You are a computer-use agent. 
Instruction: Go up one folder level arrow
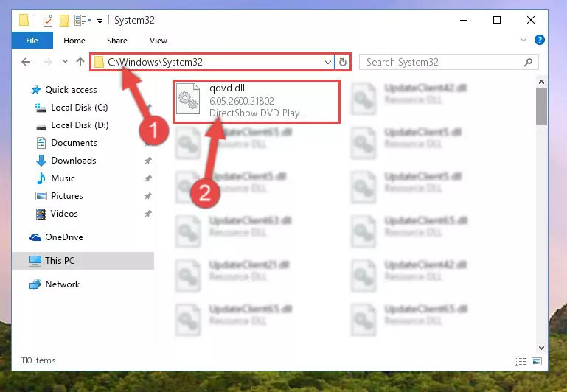pyautogui.click(x=80, y=62)
